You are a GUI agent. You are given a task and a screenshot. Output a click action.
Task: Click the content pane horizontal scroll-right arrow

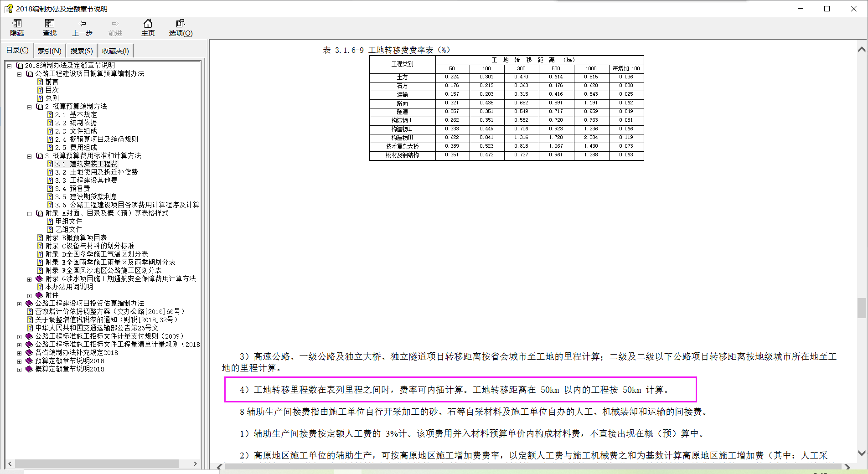[847, 467]
